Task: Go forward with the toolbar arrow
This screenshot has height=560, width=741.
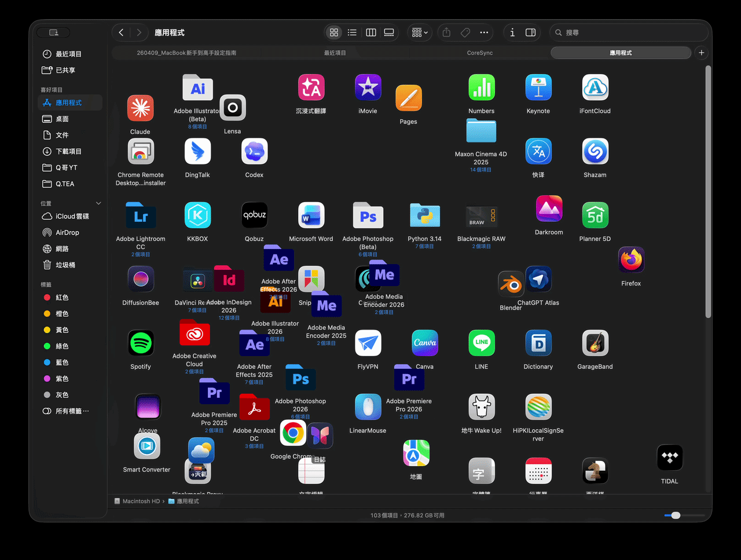Action: (139, 32)
